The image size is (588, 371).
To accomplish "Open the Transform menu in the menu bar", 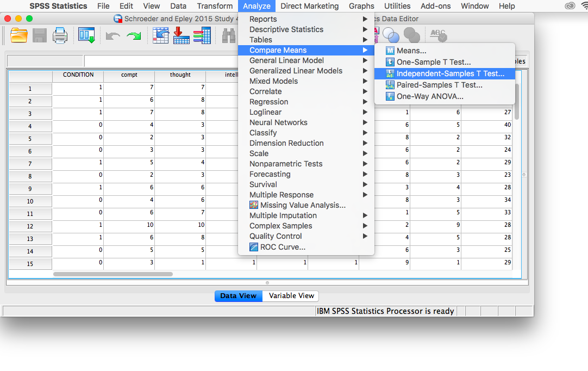I will 215,6.
